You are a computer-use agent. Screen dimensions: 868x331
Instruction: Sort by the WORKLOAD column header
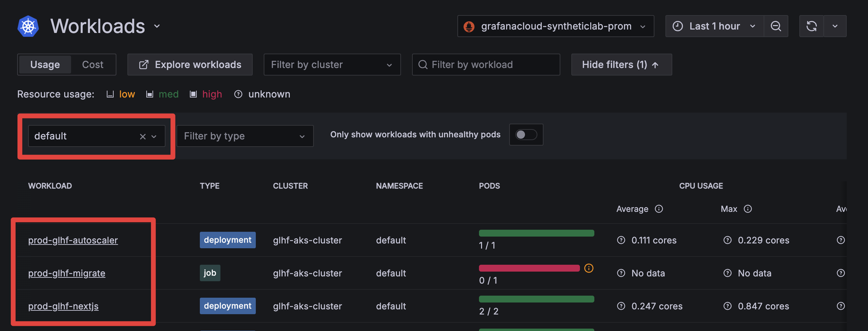(x=50, y=186)
